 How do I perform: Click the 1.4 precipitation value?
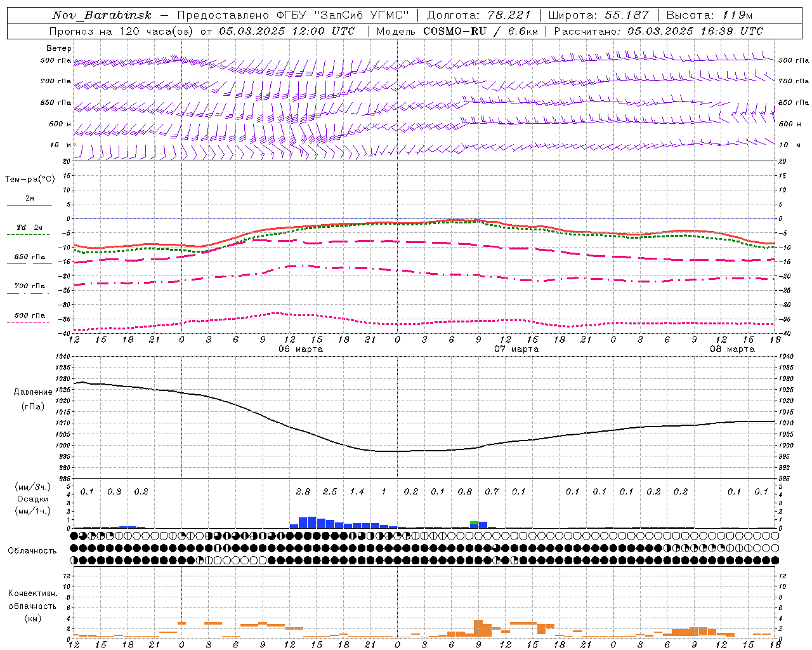click(357, 492)
